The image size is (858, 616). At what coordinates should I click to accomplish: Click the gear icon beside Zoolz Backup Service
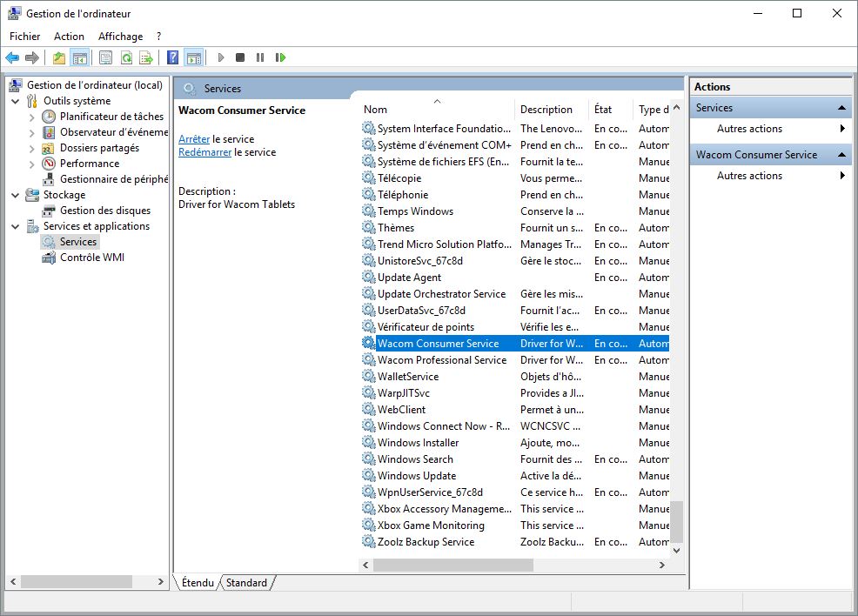pyautogui.click(x=368, y=541)
